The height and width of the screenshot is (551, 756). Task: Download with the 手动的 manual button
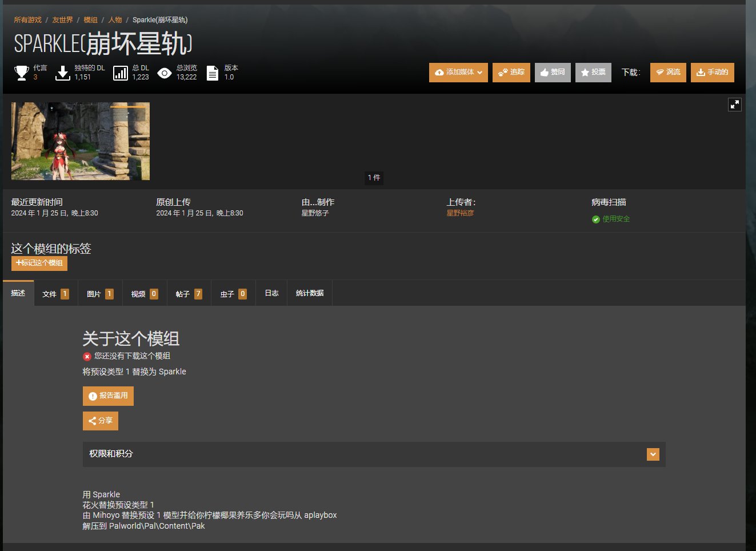pyautogui.click(x=713, y=73)
